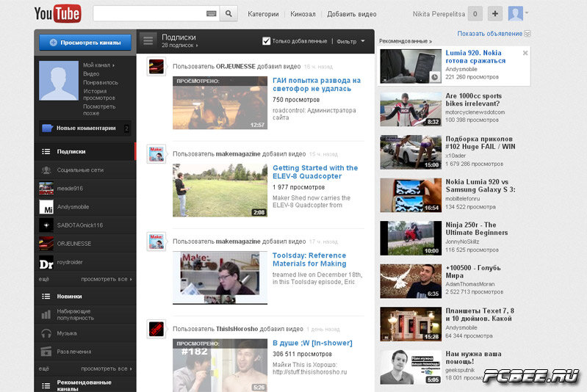Screen dimensions: 587x392
Task: Open the Are 1000cc sports bikes irrelevant? thumbnail
Action: [411, 109]
